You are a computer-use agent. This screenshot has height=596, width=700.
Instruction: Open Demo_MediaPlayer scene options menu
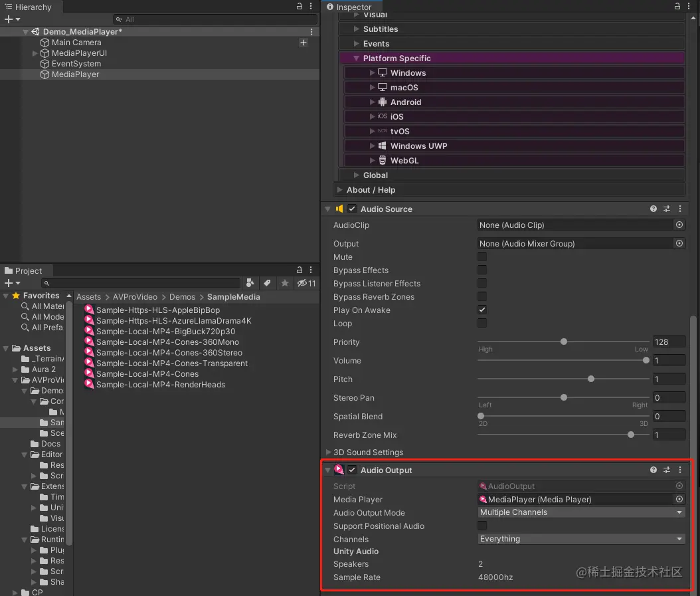point(311,32)
